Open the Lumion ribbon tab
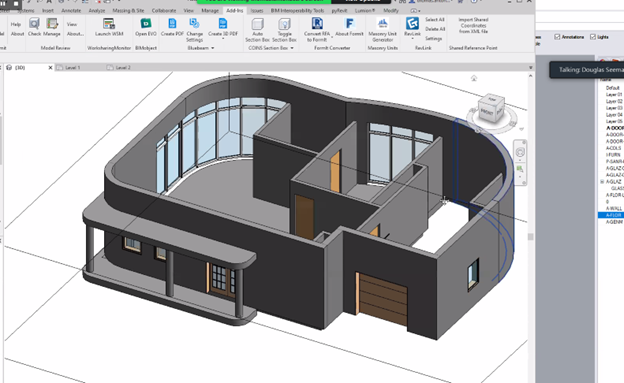Viewport: 624px width, 383px height. 365,10
